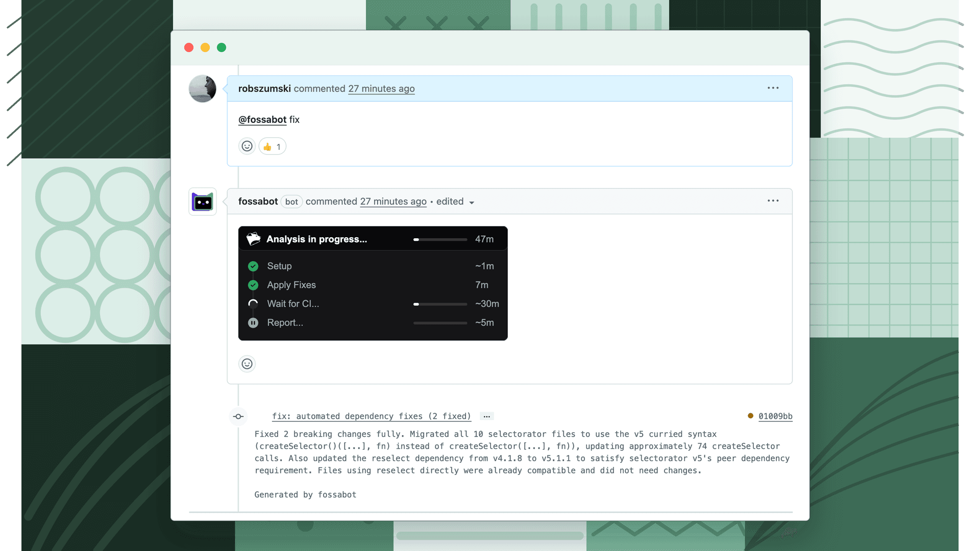
Task: Open the 27 minutes ago timestamp on robszumski's comment
Action: pos(381,89)
